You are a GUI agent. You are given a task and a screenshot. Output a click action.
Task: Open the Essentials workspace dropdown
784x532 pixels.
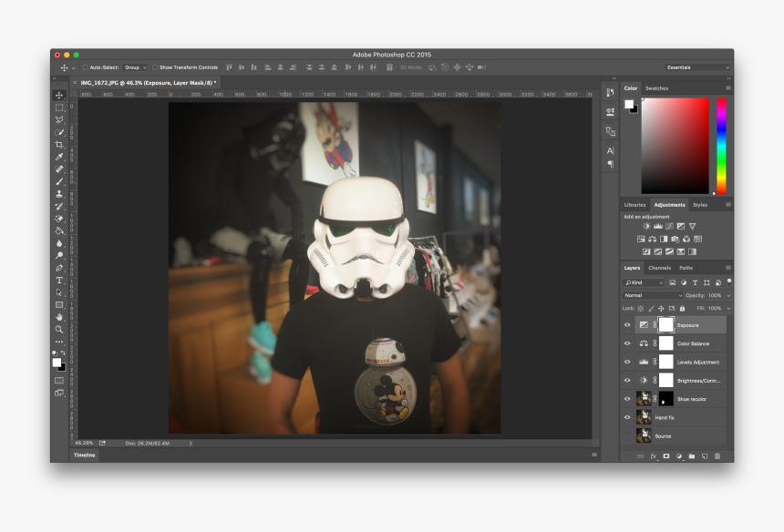pyautogui.click(x=698, y=67)
